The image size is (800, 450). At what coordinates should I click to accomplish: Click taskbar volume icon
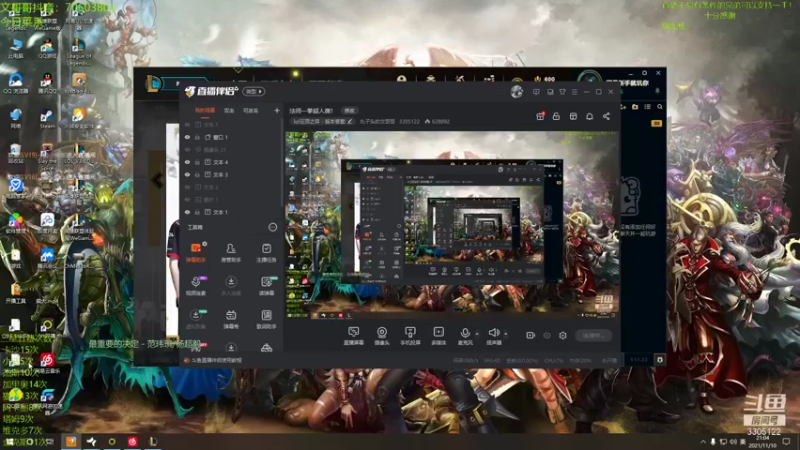click(x=733, y=442)
